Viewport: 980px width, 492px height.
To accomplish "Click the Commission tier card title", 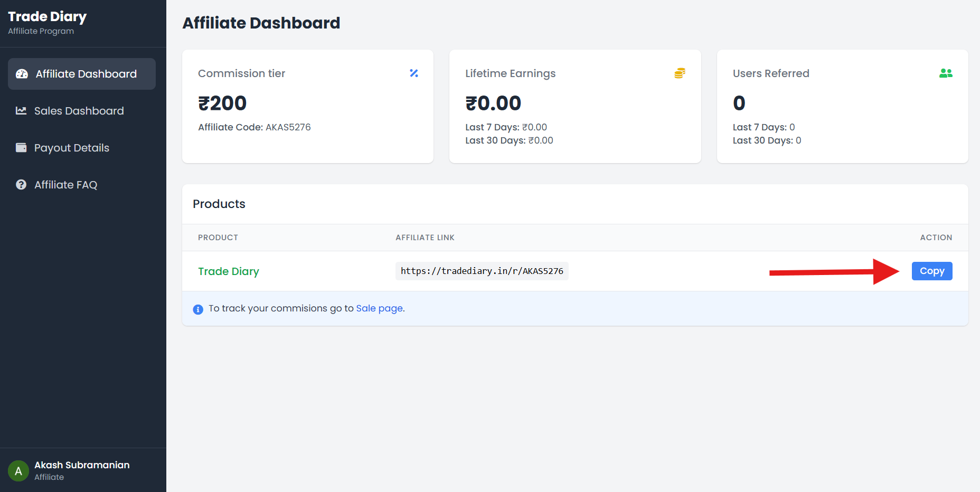I will coord(242,73).
